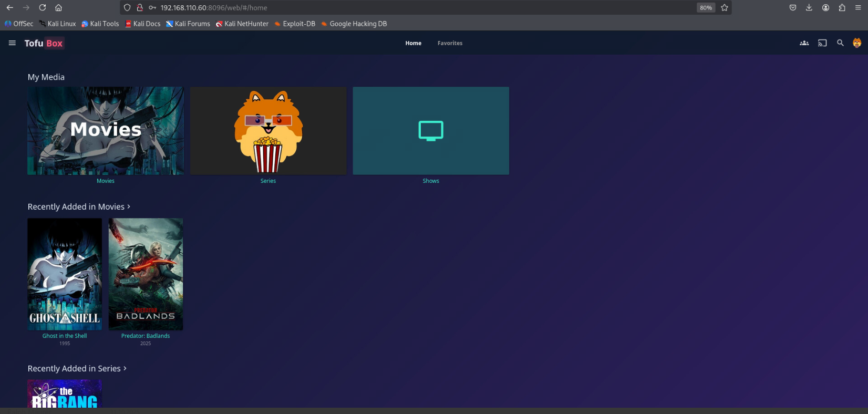The image size is (868, 414).
Task: Open Firefox downloads icon
Action: click(x=809, y=8)
